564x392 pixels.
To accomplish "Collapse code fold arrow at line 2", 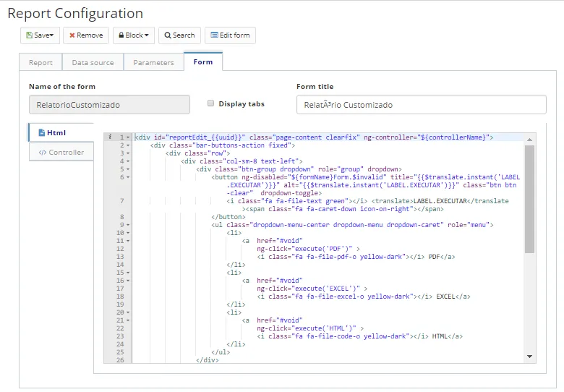I will point(128,145).
